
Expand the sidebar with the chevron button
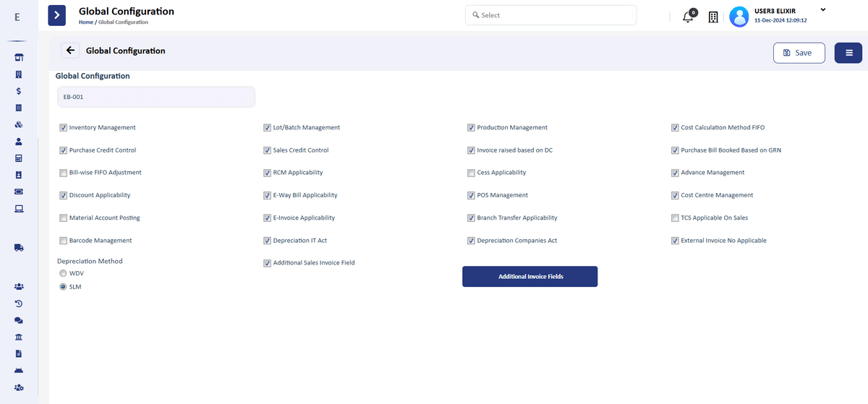coord(57,15)
